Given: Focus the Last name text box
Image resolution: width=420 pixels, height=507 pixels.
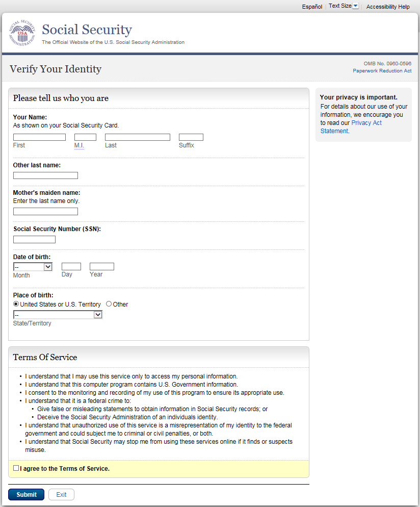Looking at the screenshot, I should point(137,137).
